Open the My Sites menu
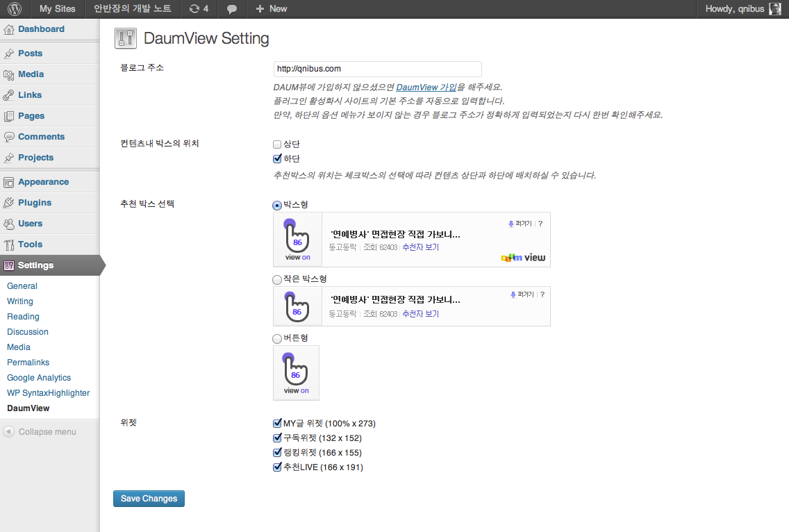Viewport: 789px width, 532px height. point(57,9)
